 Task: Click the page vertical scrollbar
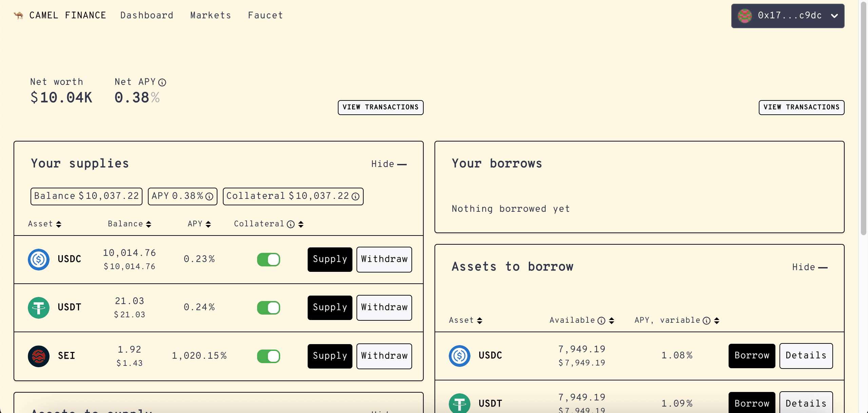(x=864, y=118)
